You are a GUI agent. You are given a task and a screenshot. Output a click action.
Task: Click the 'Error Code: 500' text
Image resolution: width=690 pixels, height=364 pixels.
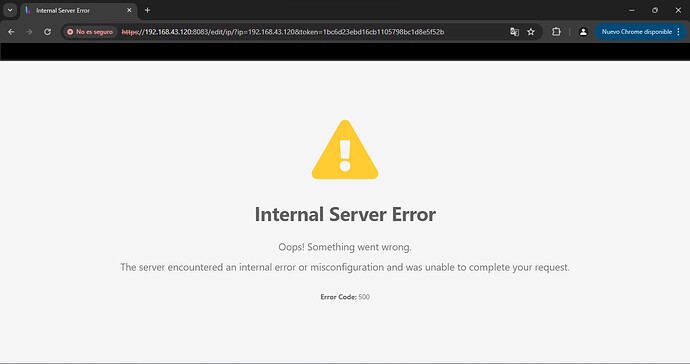345,297
